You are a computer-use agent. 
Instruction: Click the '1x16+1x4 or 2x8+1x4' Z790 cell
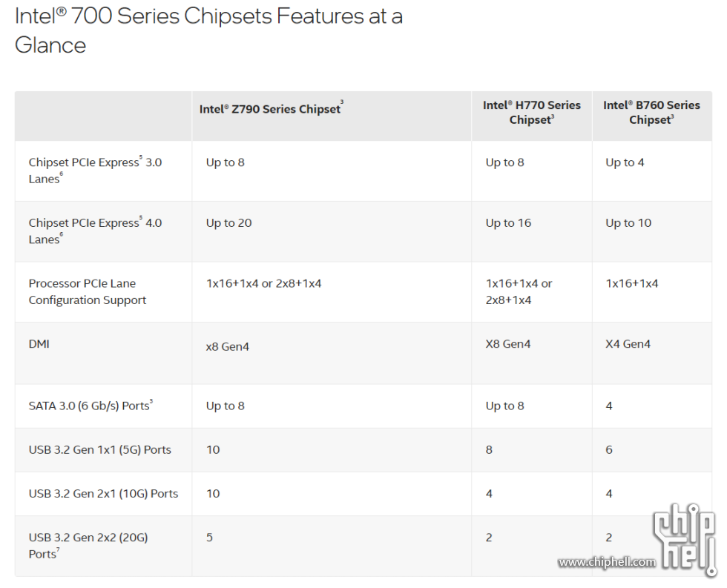263,283
